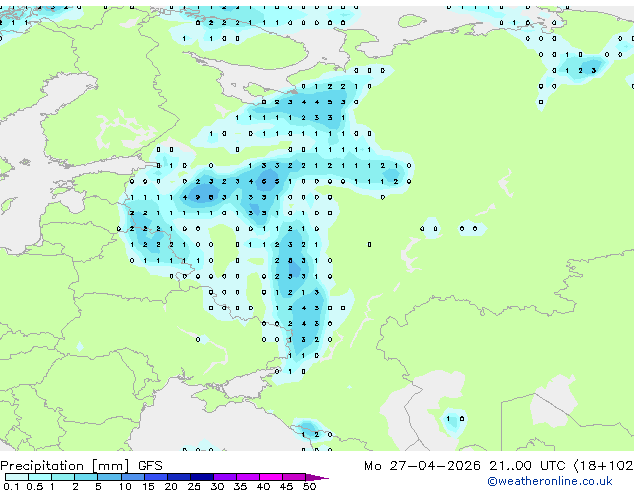Select the 5–10 mm legend swatch
The width and height of the screenshot is (634, 490).
110,477
